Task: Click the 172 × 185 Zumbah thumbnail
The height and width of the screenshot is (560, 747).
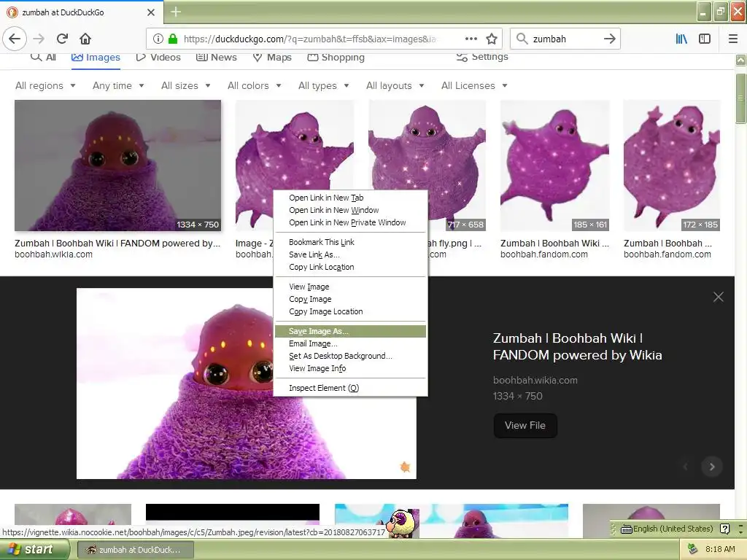Action: [x=672, y=166]
